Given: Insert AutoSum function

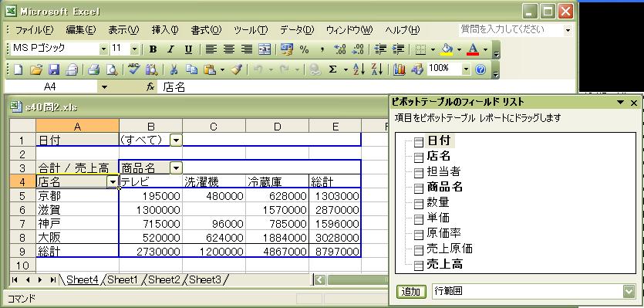Looking at the screenshot, I should pyautogui.click(x=332, y=69).
